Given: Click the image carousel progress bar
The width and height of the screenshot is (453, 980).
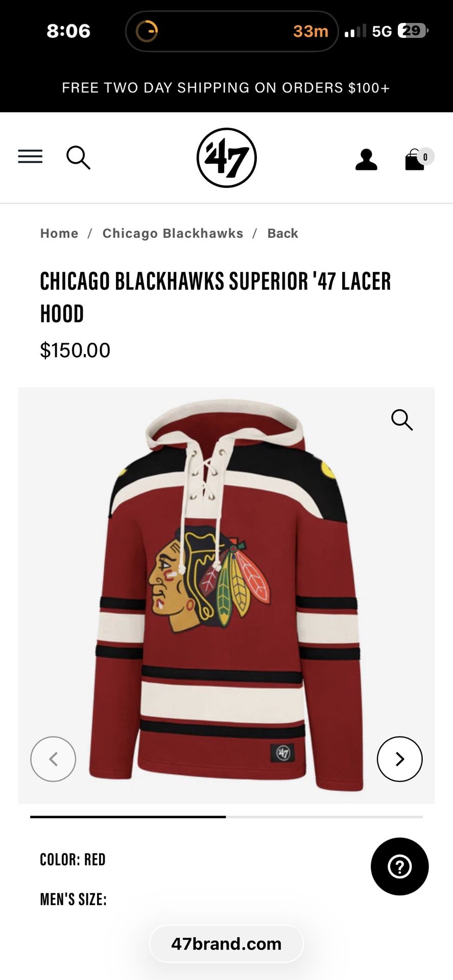Looking at the screenshot, I should pos(226,817).
